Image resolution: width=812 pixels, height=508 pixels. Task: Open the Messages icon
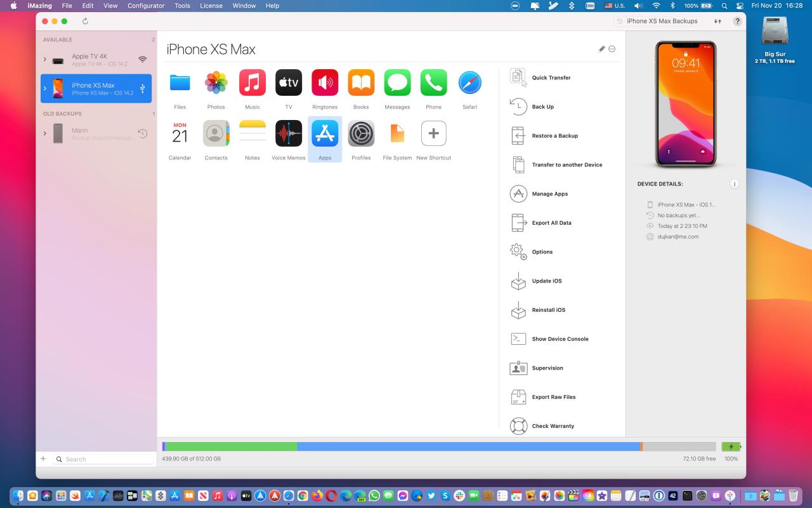(x=397, y=83)
